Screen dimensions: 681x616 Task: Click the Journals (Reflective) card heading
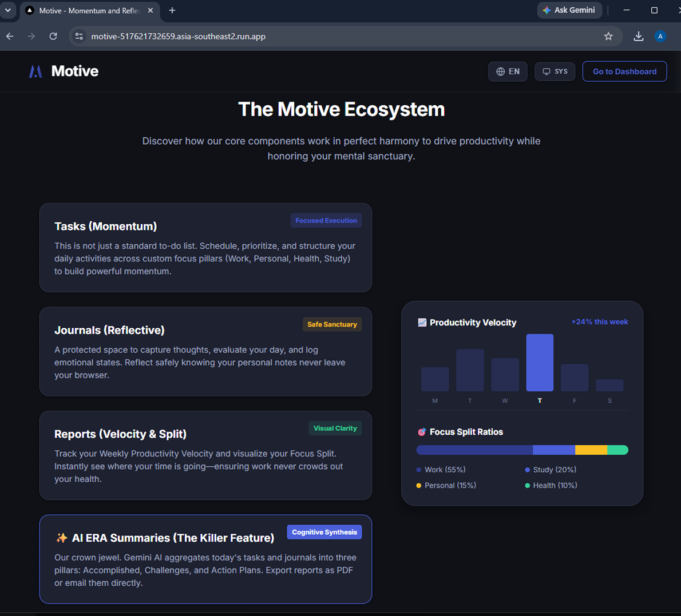[x=109, y=330]
